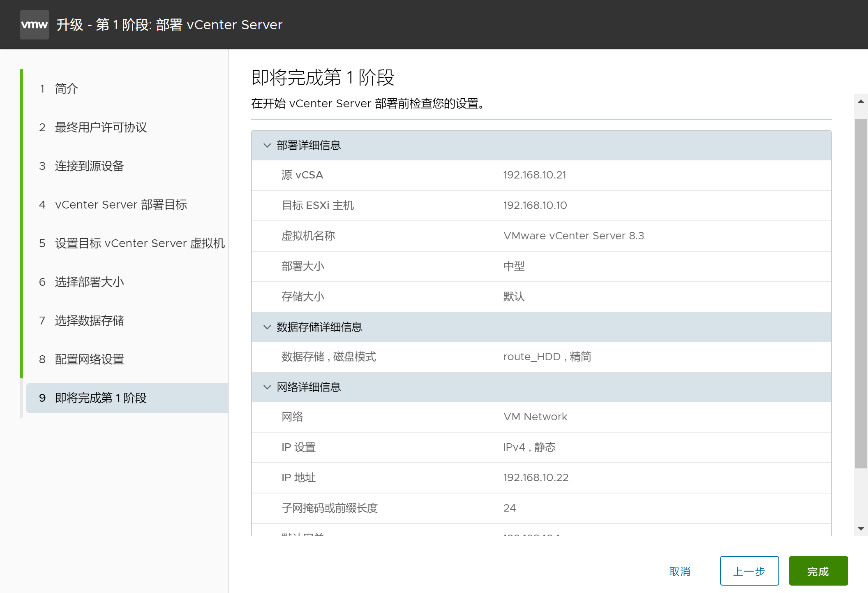Click the datastore value route_HDD，精简
This screenshot has height=593, width=868.
coord(547,357)
